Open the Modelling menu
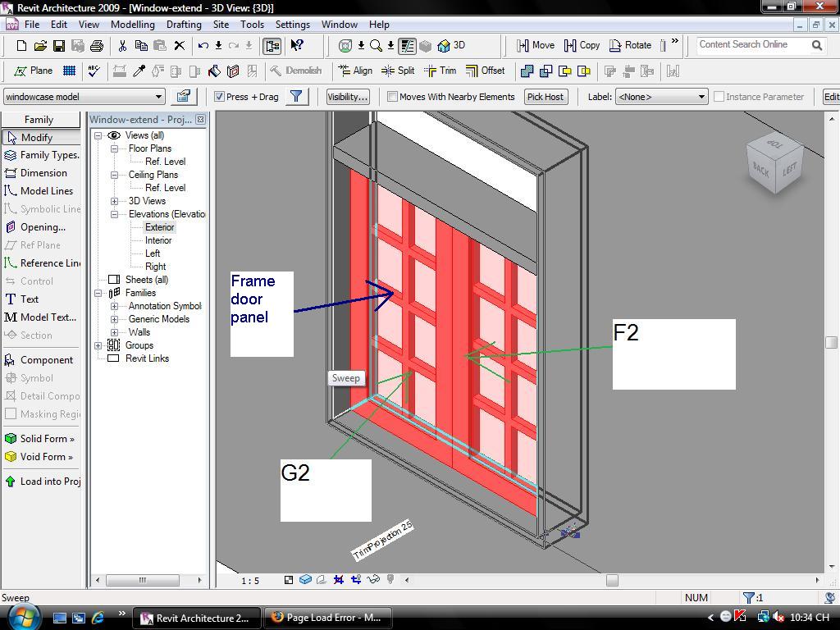 pyautogui.click(x=132, y=25)
